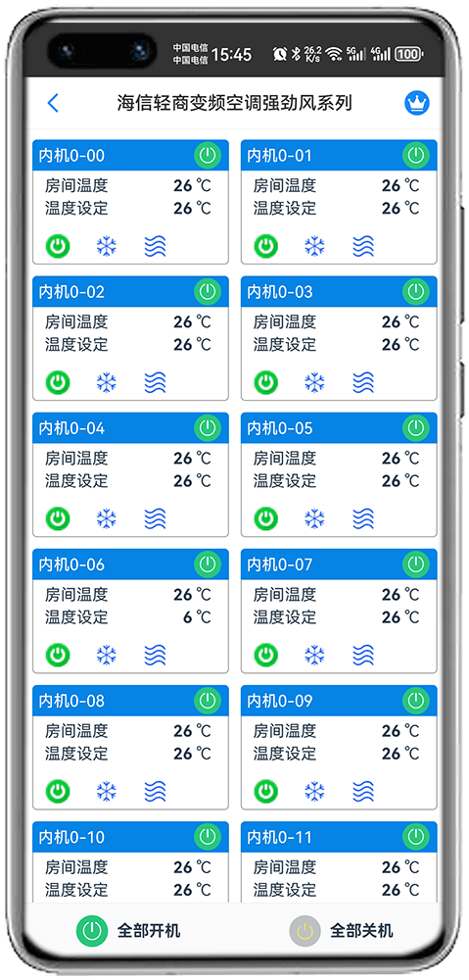The height and width of the screenshot is (980, 469).
Task: Click green power status icon in 内机0-05 card
Action: click(x=266, y=518)
